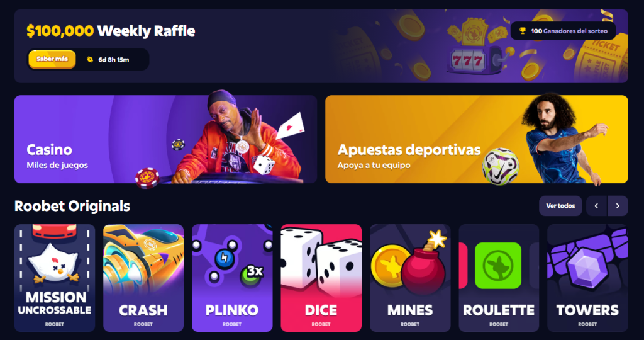Click Ver todos for Roobet Originals
The height and width of the screenshot is (340, 644).
560,205
